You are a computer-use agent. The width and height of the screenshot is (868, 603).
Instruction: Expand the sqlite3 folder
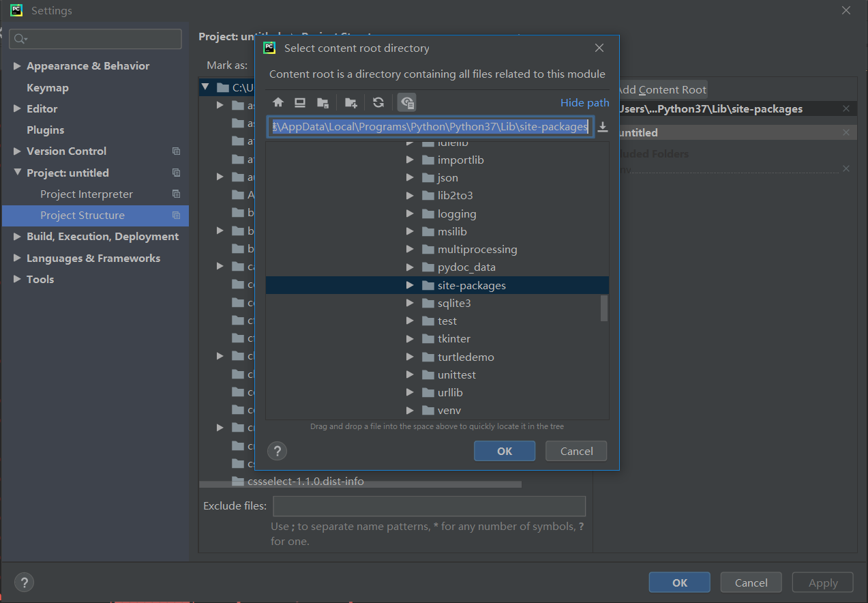pos(410,303)
